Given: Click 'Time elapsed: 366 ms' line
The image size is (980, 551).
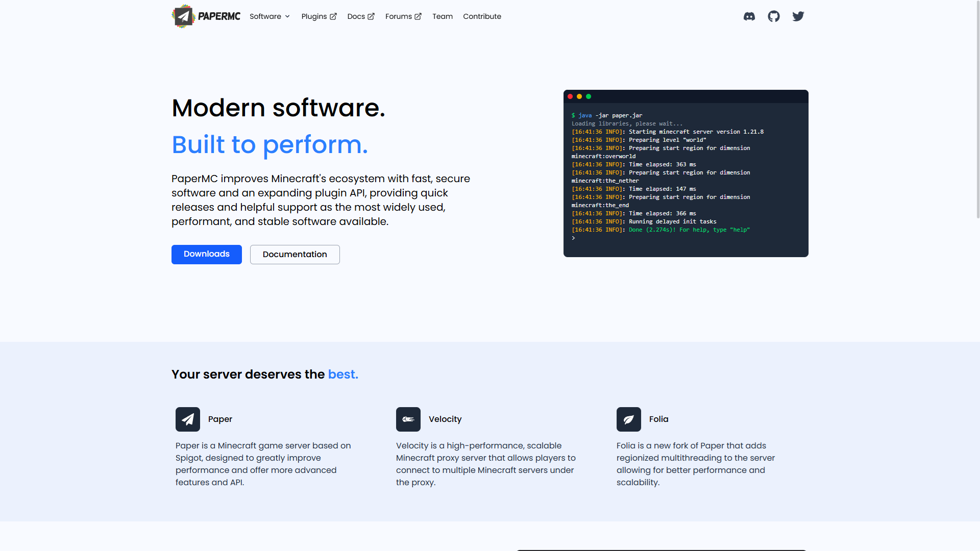Looking at the screenshot, I should tap(634, 213).
